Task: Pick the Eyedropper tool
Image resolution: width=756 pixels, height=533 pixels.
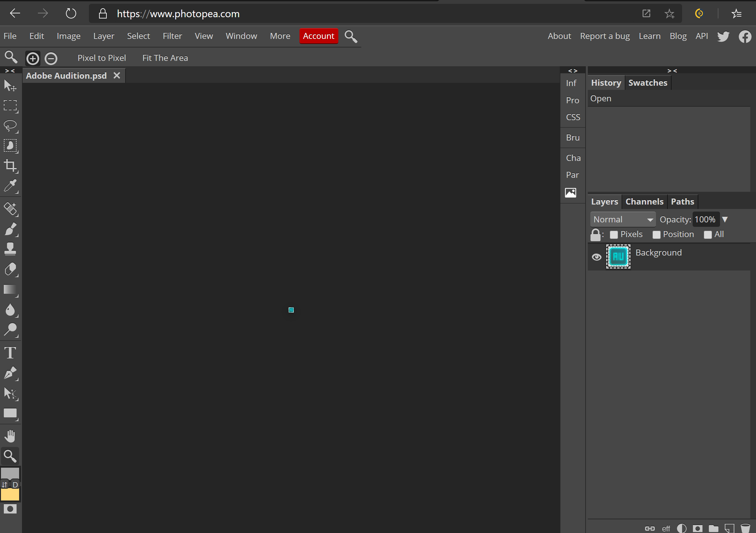Action: click(10, 186)
